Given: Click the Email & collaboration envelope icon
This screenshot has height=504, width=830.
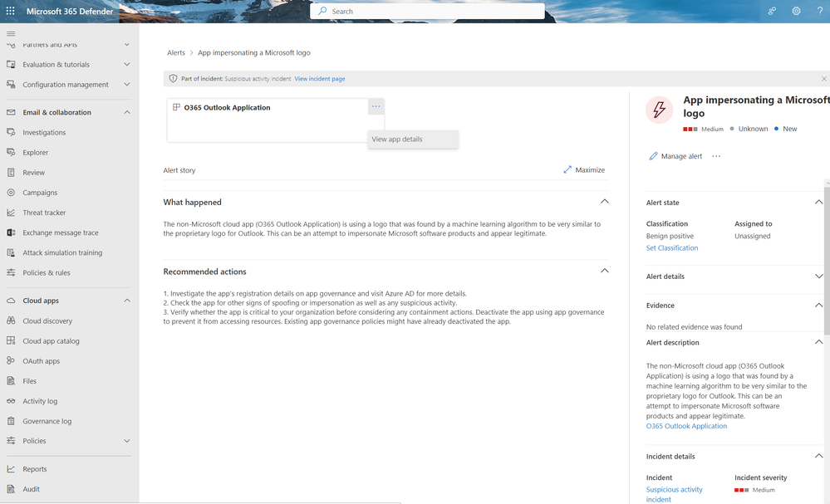Looking at the screenshot, I should [x=11, y=113].
